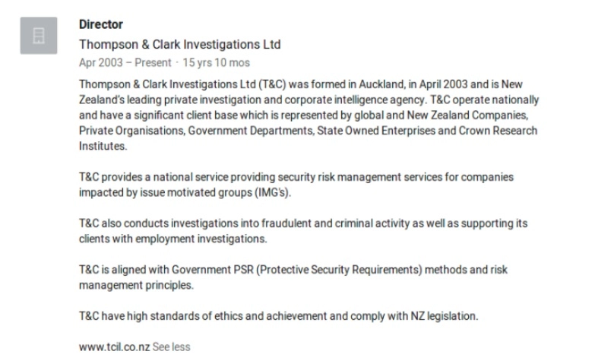Collapse the description with See less
This screenshot has width=595, height=364.
[172, 347]
